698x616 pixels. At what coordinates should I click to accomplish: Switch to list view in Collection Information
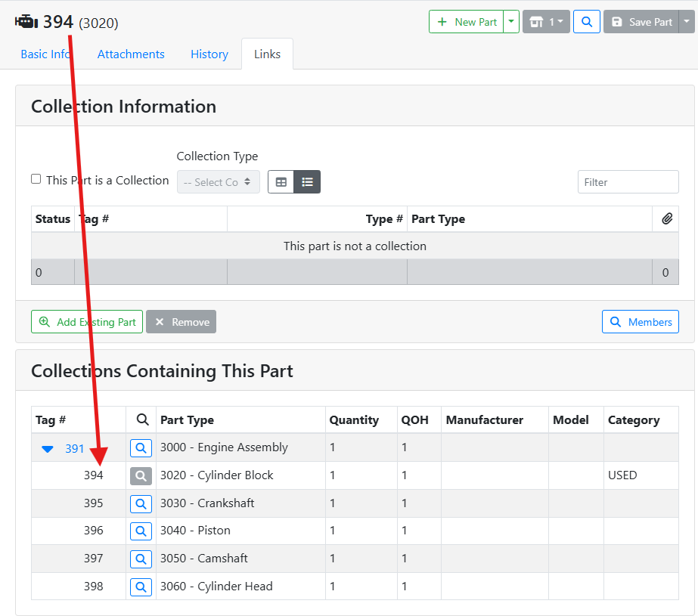coord(307,182)
